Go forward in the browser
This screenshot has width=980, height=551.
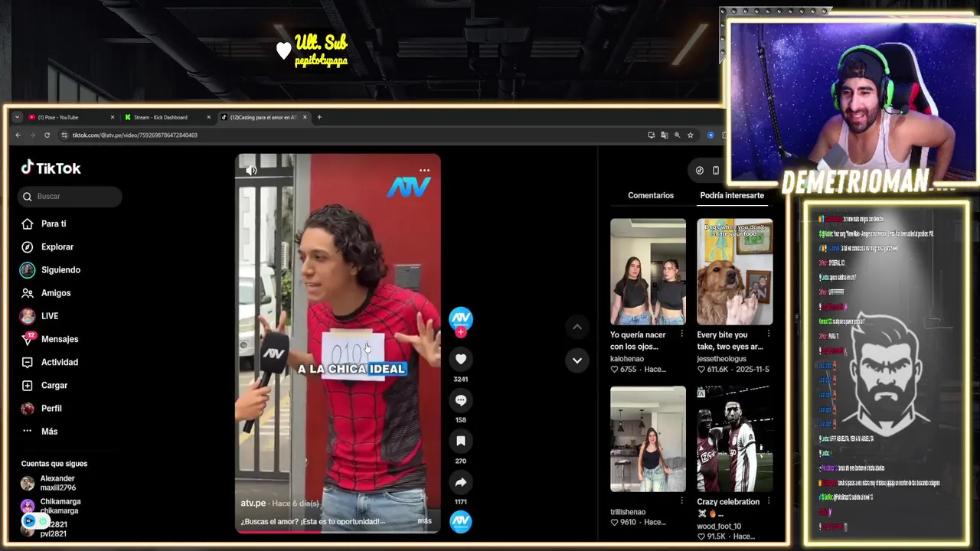32,135
